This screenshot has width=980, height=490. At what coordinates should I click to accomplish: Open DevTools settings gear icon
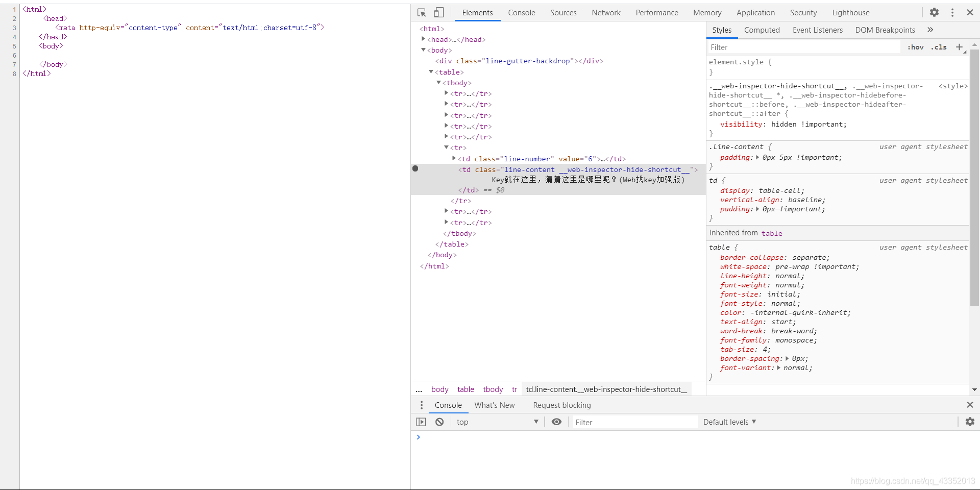934,12
